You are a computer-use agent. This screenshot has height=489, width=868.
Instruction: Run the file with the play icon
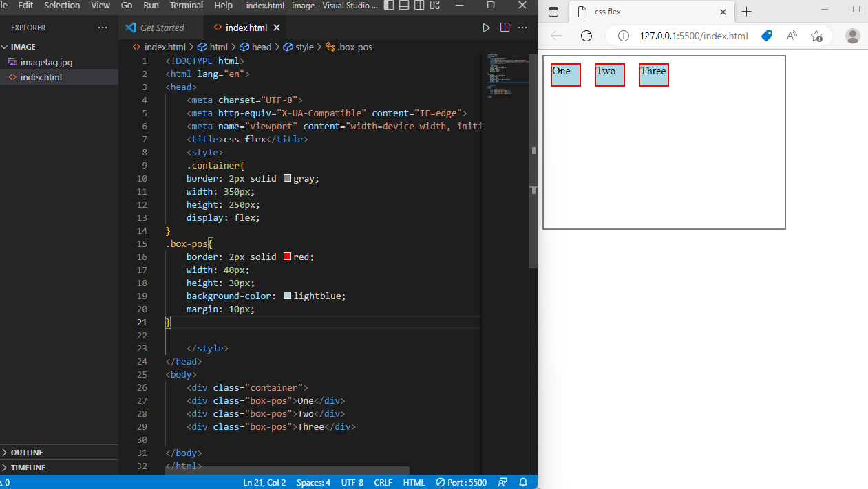point(486,28)
